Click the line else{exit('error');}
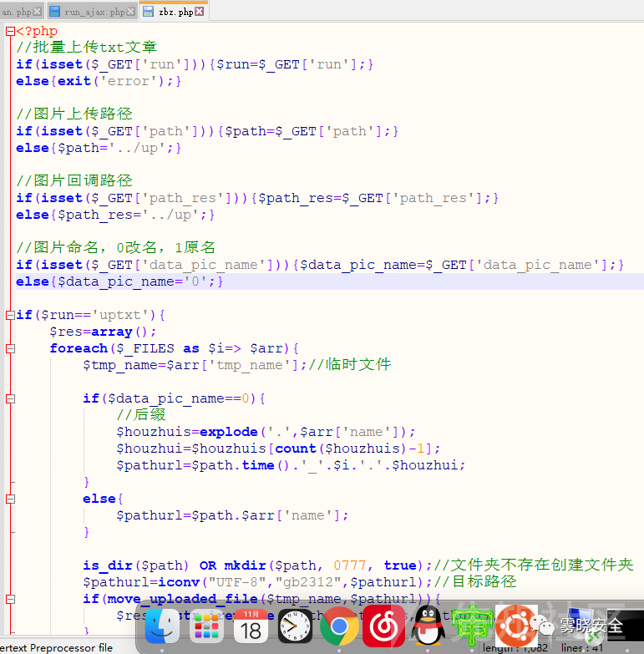The image size is (644, 654). click(99, 81)
